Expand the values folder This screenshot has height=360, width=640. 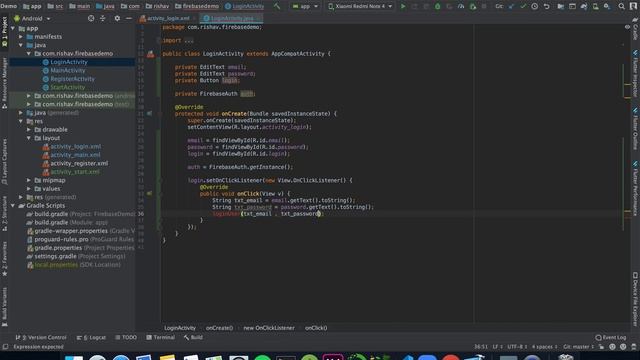[29, 189]
